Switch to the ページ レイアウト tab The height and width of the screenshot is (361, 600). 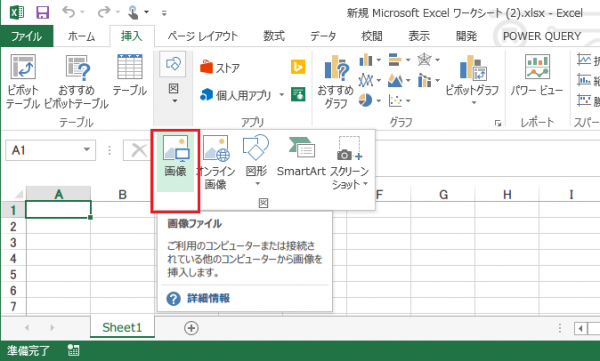[202, 36]
